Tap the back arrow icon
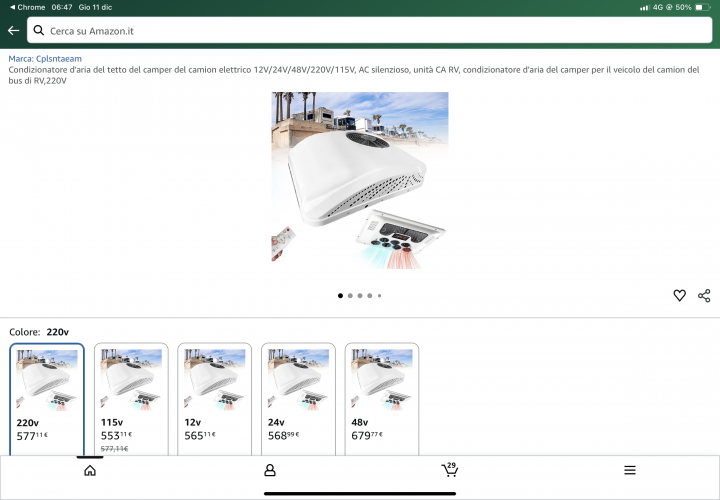 coord(13,30)
